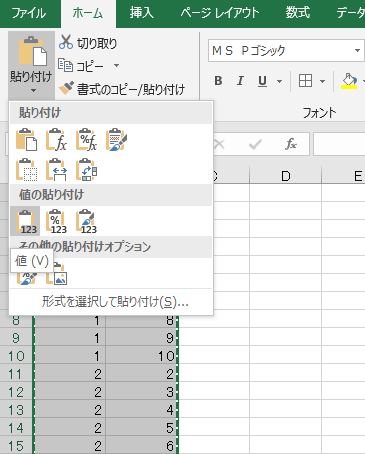Click the large Paste clipboard button
Image resolution: width=365 pixels, height=454 pixels.
tap(31, 51)
